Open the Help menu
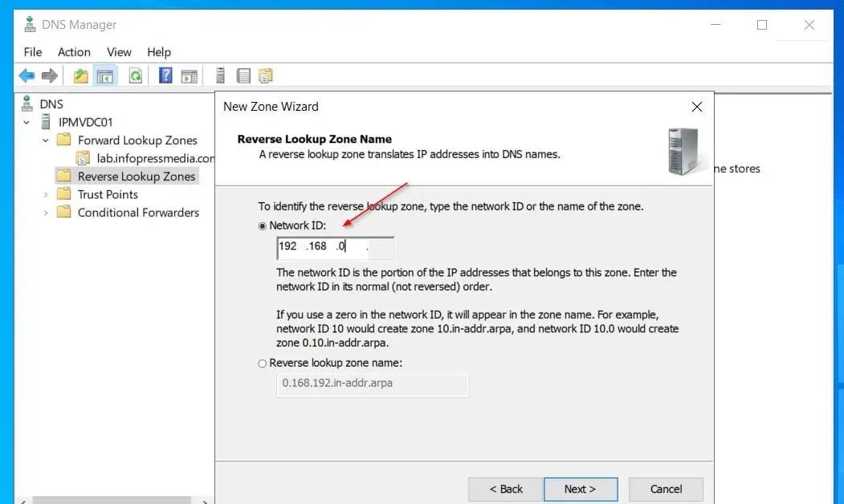The height and width of the screenshot is (504, 844). 159,52
